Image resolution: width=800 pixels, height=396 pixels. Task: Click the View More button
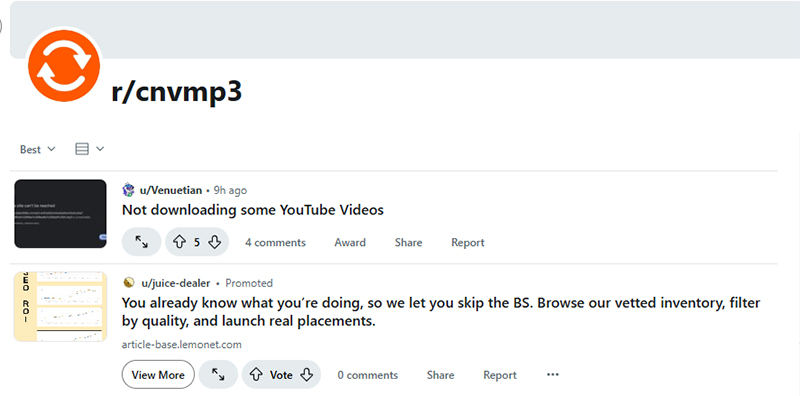[x=158, y=375]
